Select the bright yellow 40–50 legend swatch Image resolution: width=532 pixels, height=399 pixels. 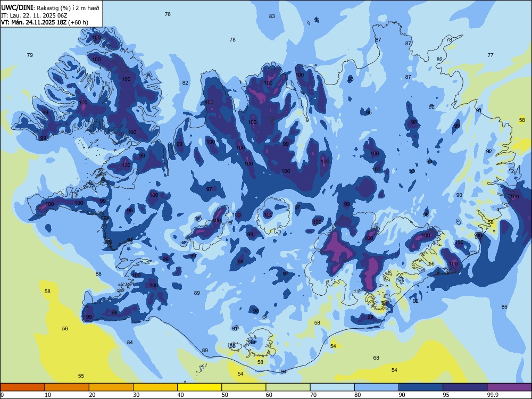coord(199,387)
